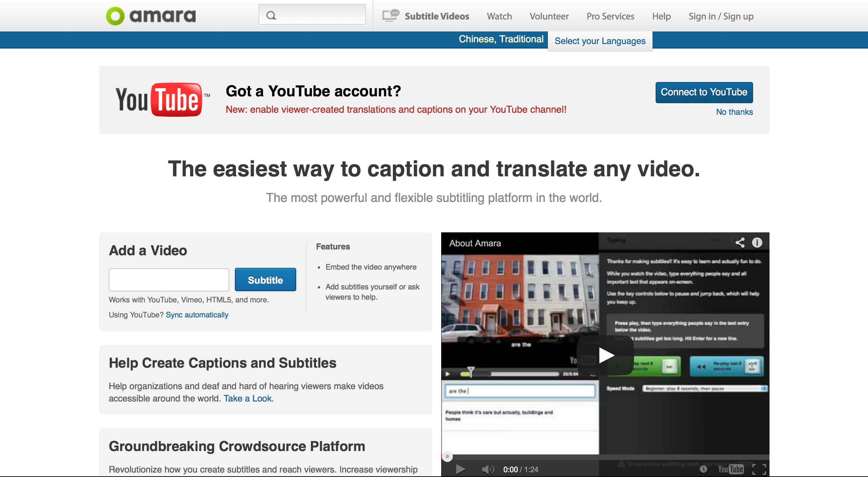Open video on YouTube via logo
868x477 pixels.
(731, 469)
